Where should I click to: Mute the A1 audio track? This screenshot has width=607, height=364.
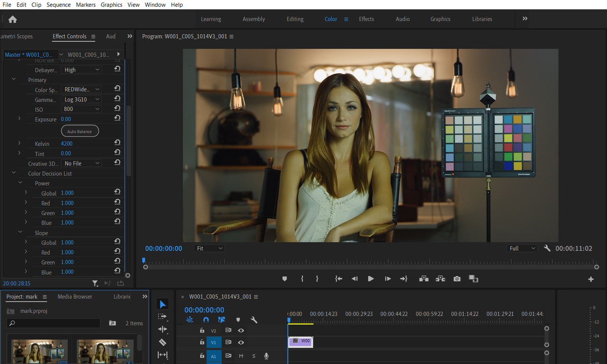click(x=241, y=356)
